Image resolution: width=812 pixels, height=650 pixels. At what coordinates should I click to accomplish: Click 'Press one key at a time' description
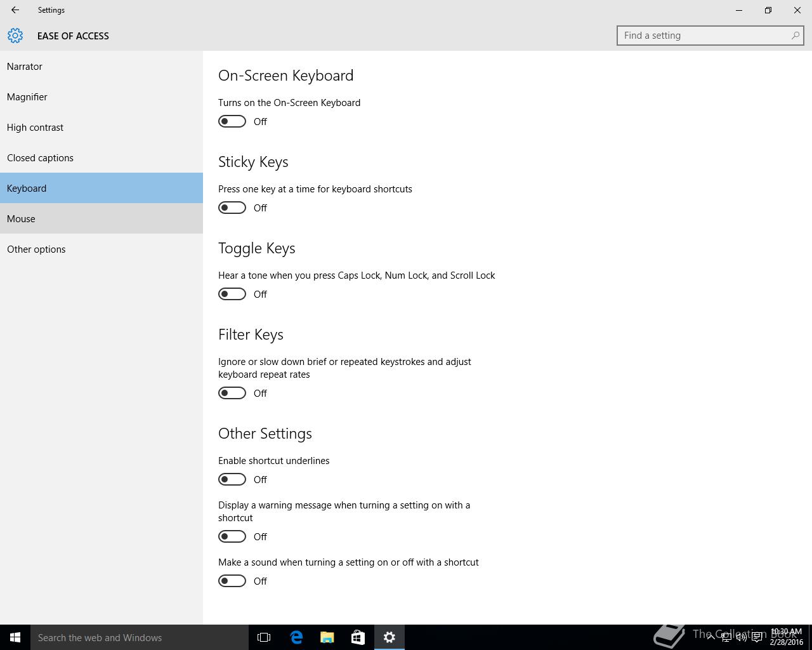(315, 189)
